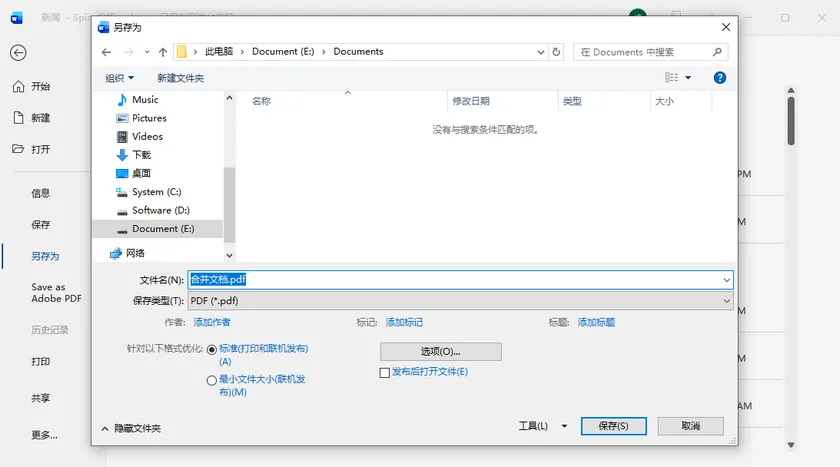Click the forward navigation arrow in dialog
Viewport: 840px width, 467px height.
pos(129,52)
